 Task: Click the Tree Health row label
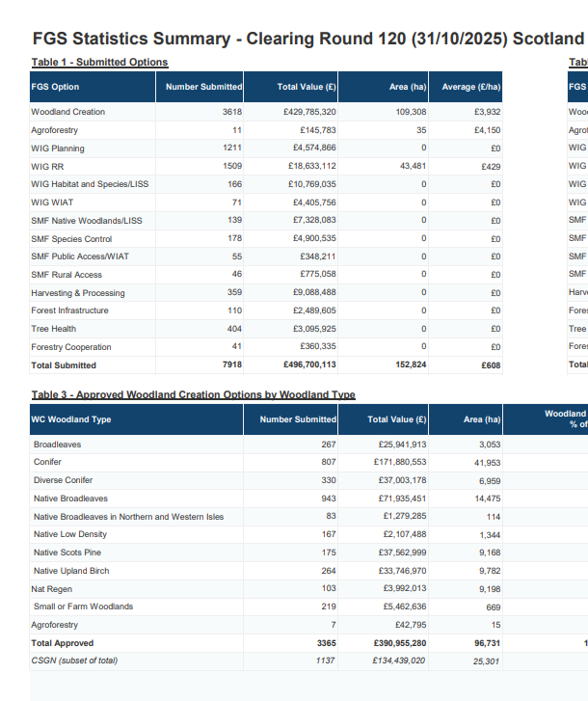click(x=53, y=329)
